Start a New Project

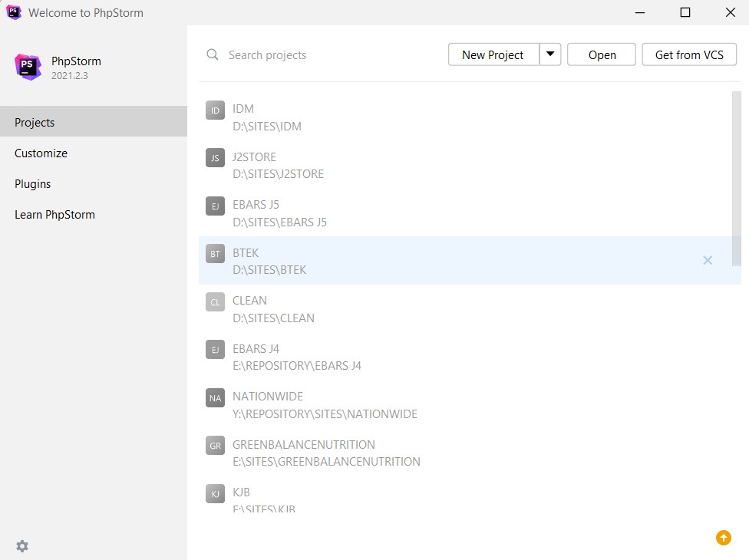click(x=492, y=54)
